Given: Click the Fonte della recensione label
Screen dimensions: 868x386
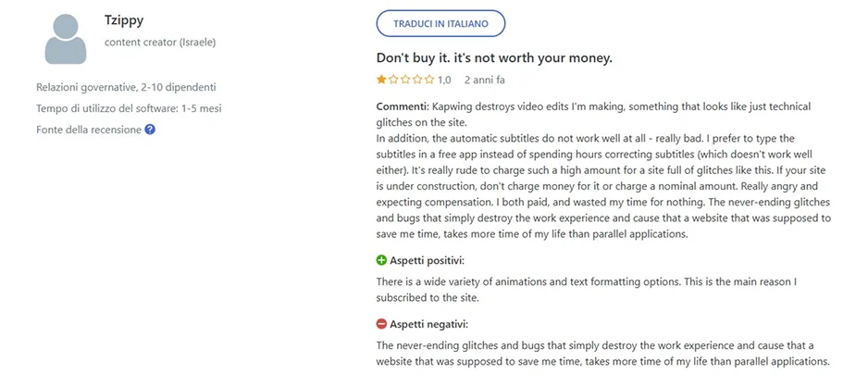Looking at the screenshot, I should point(89,130).
